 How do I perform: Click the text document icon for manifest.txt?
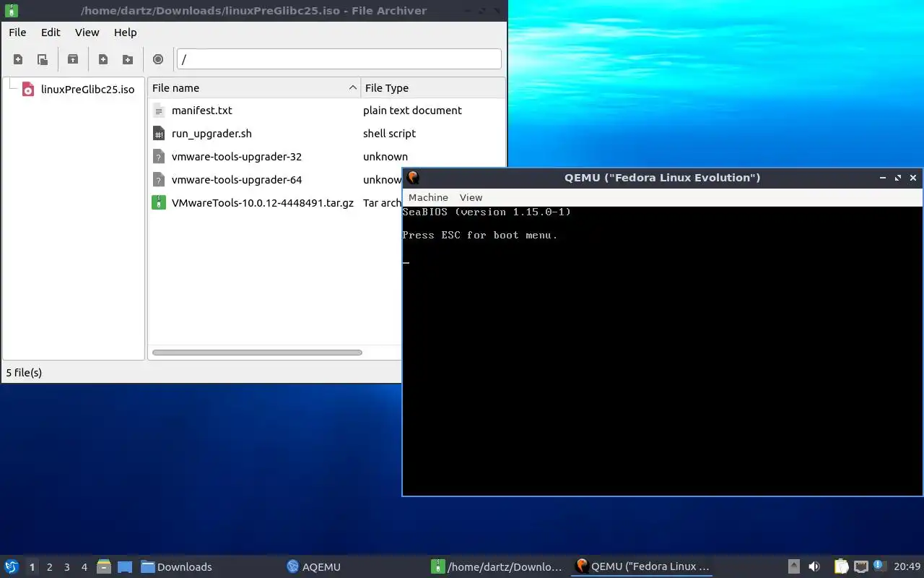pyautogui.click(x=159, y=111)
